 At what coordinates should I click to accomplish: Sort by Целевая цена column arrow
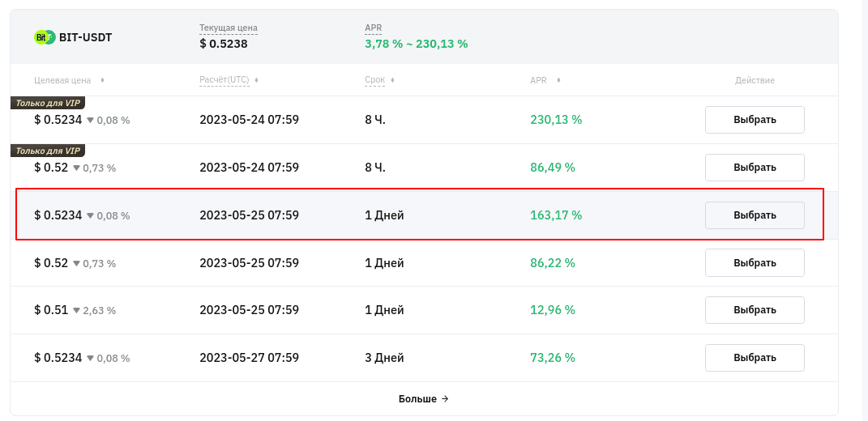[102, 80]
